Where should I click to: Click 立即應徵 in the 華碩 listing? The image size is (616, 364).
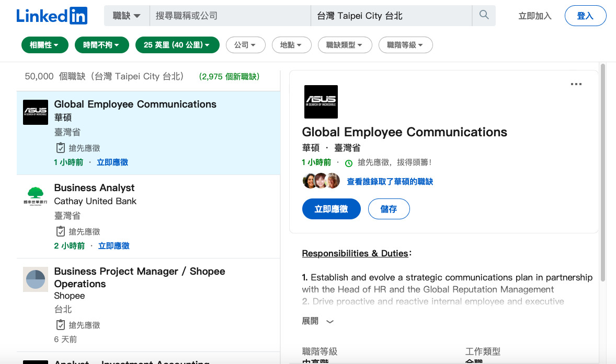[112, 162]
